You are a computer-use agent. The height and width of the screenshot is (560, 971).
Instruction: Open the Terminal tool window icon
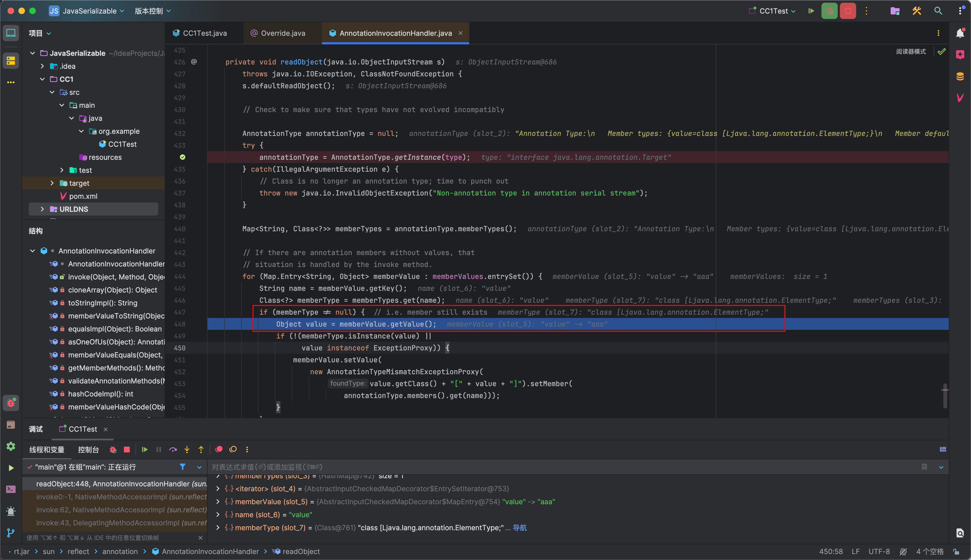[11, 489]
